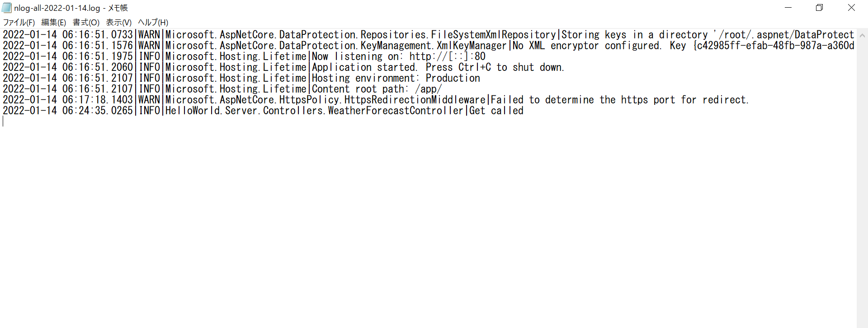Minimize the Notepad window
Screen dimensions: 868x328
click(788, 8)
